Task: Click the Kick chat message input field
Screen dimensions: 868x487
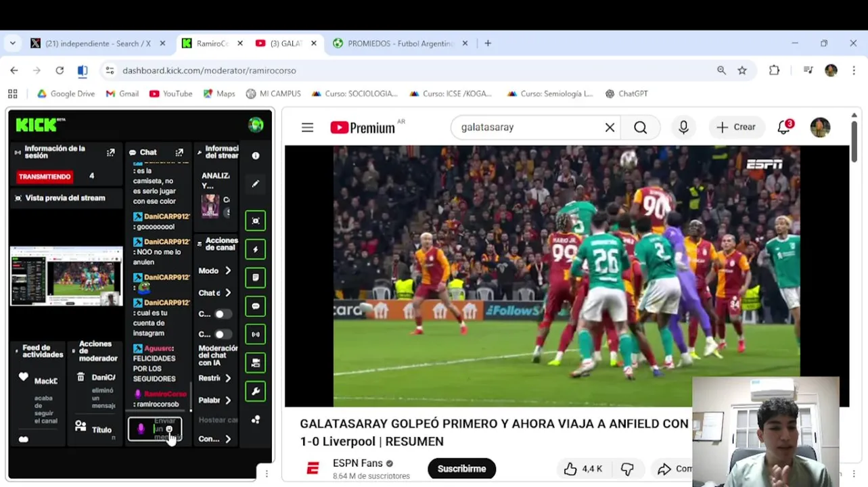Action: [x=155, y=429]
